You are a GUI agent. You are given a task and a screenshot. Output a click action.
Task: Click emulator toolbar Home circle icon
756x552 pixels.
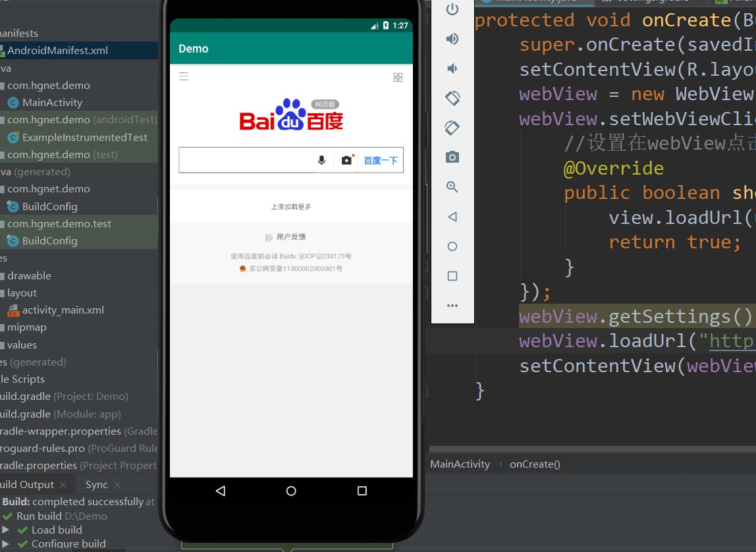click(452, 246)
